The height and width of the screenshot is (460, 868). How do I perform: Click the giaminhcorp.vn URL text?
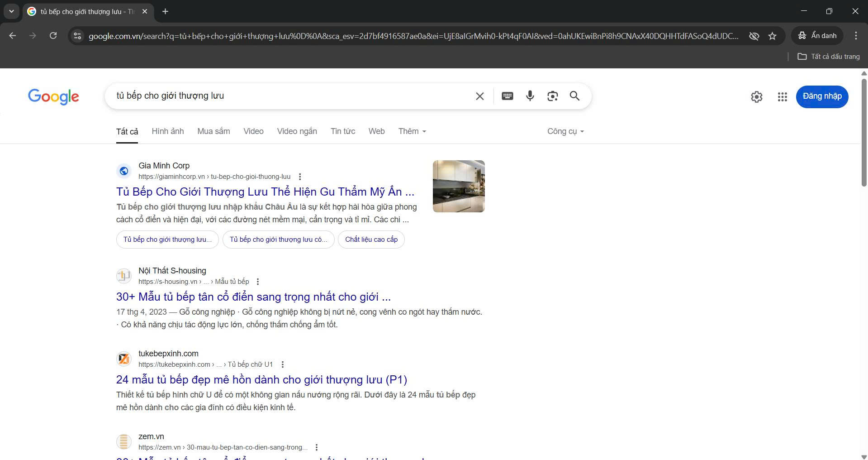[x=214, y=177]
